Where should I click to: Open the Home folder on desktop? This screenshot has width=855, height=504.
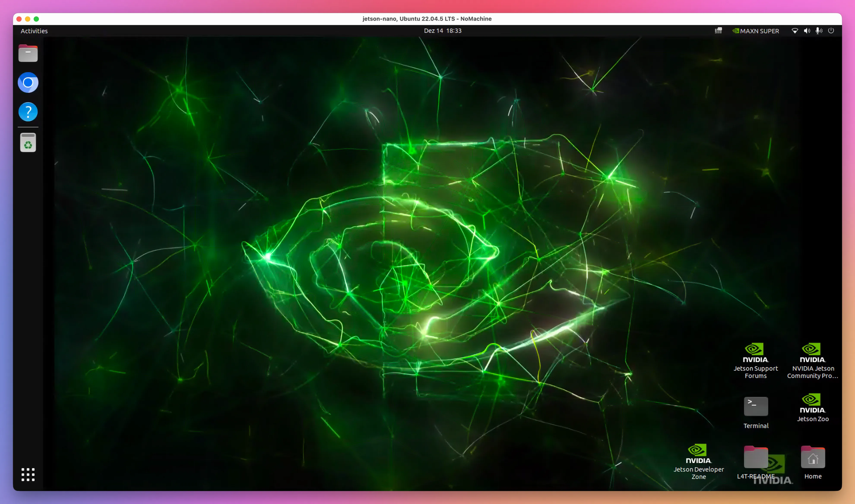[812, 458]
